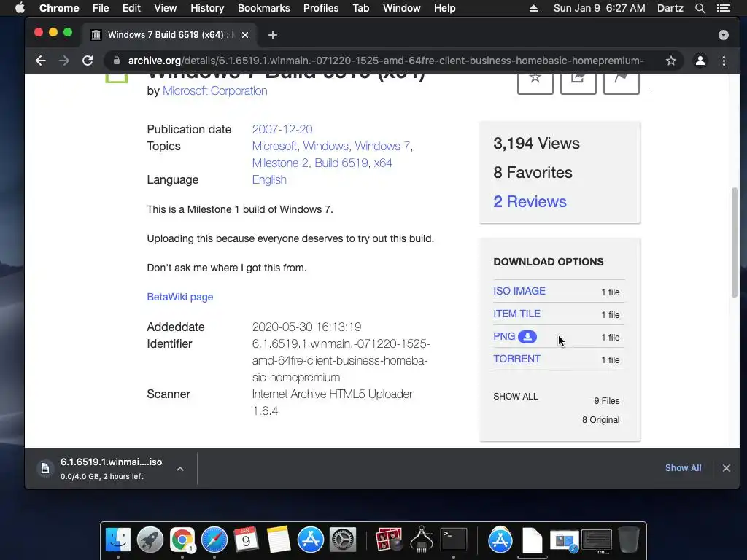Download the ISO IMAGE file
The width and height of the screenshot is (747, 560).
click(x=519, y=291)
